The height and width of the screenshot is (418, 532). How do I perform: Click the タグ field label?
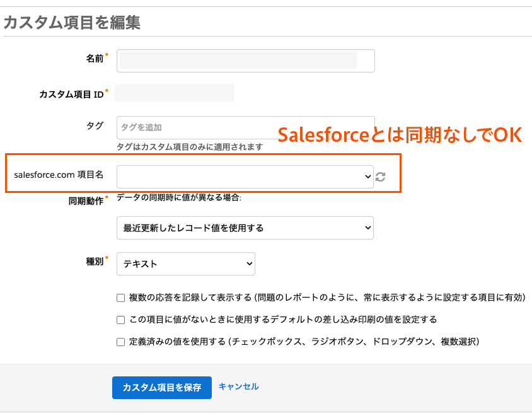click(x=95, y=125)
